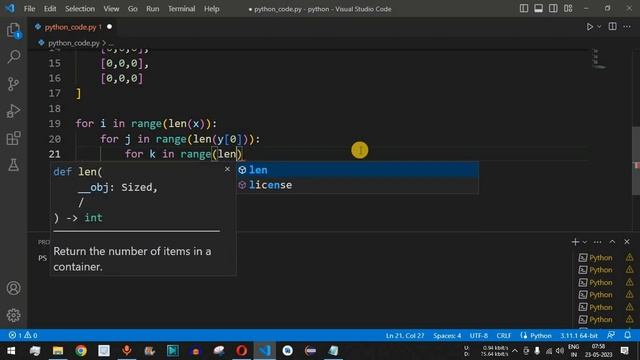Open the Extensions view
640x360 pixels.
pos(13,138)
